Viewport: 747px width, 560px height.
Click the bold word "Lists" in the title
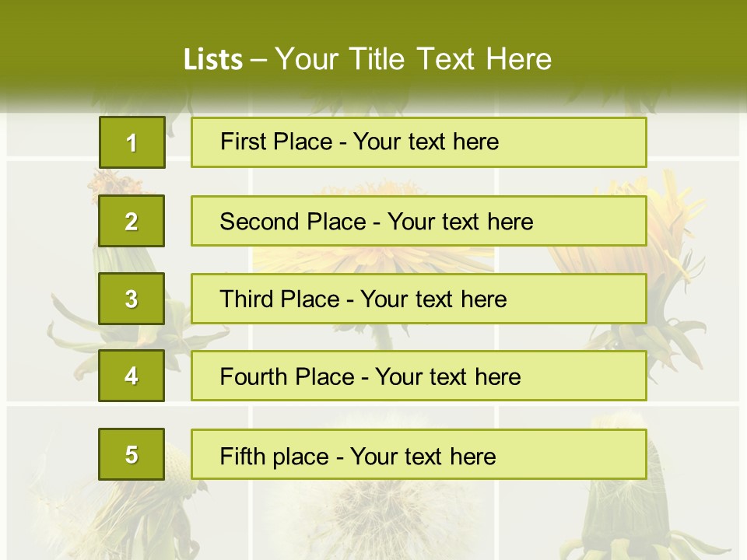point(213,60)
